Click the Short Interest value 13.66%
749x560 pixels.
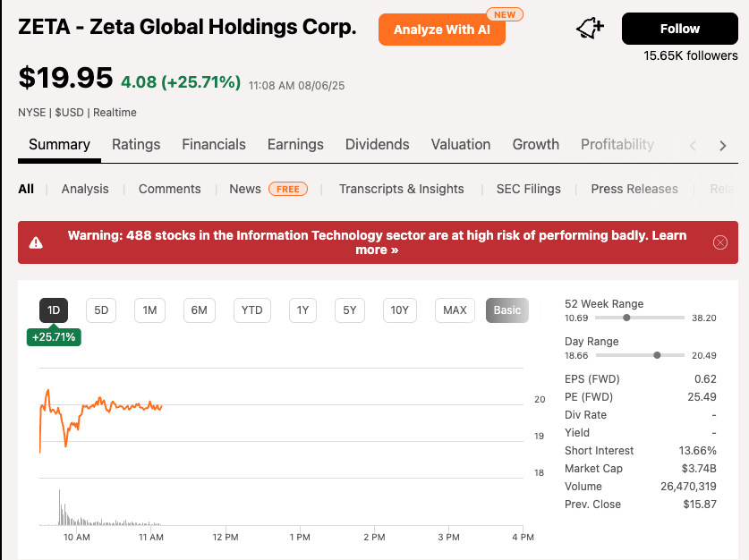pos(697,451)
